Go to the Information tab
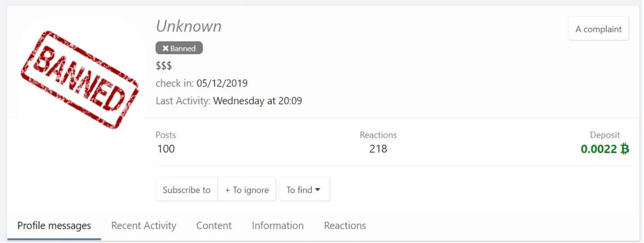 click(278, 225)
